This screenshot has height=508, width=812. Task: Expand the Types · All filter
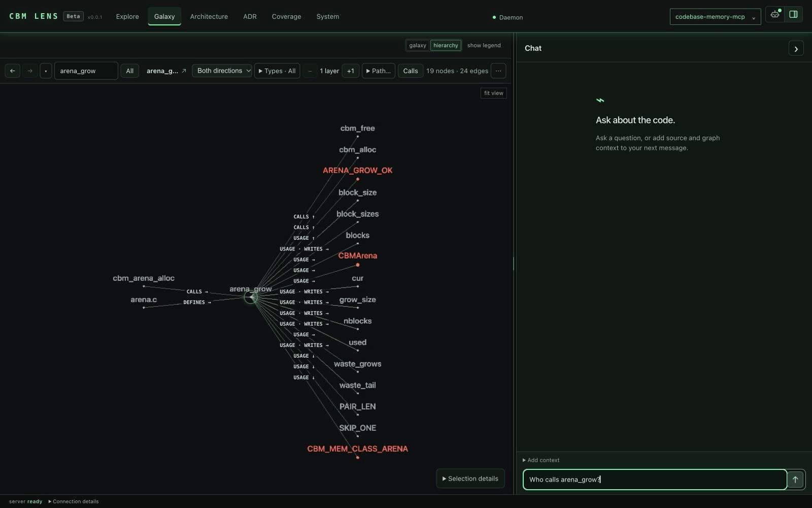pyautogui.click(x=277, y=71)
